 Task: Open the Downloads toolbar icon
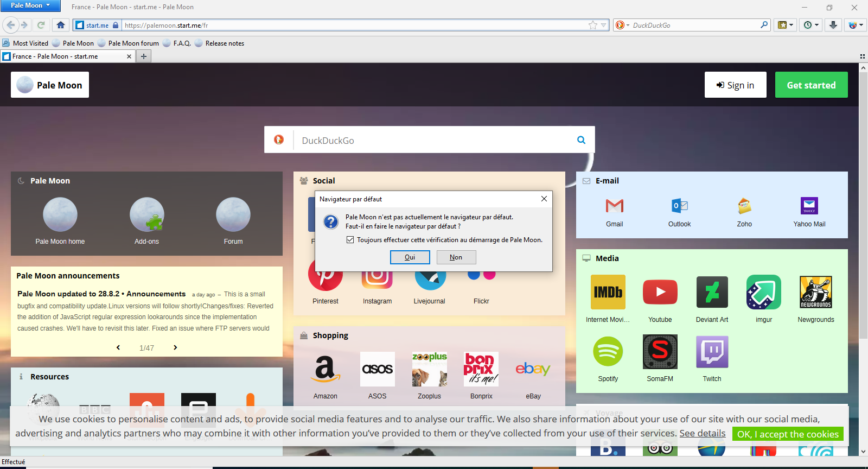[x=833, y=25]
